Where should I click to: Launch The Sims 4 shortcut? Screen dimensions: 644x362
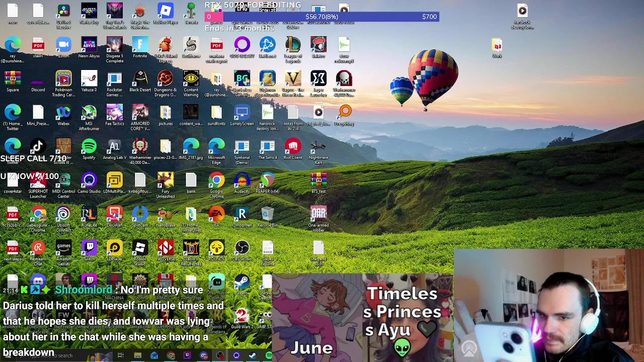coord(268,147)
